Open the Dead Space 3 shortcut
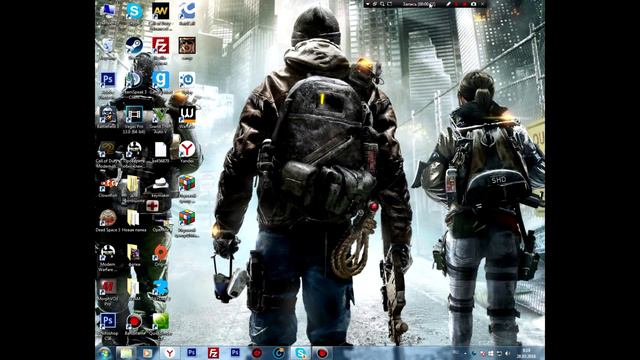Image resolution: width=640 pixels, height=360 pixels. click(x=108, y=218)
